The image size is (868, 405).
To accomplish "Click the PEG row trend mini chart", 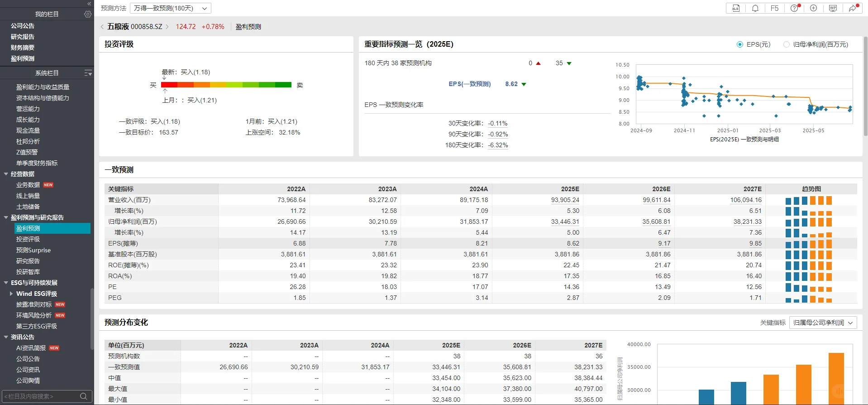I will 809,298.
